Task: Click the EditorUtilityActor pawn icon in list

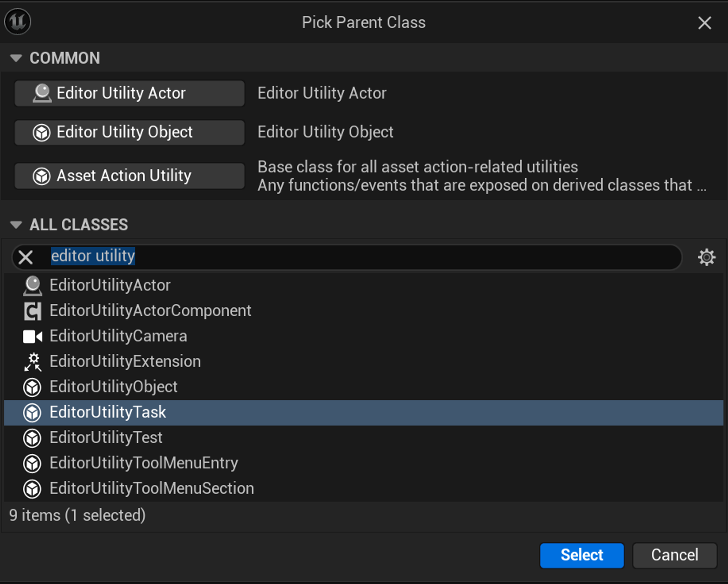Action: pyautogui.click(x=32, y=286)
